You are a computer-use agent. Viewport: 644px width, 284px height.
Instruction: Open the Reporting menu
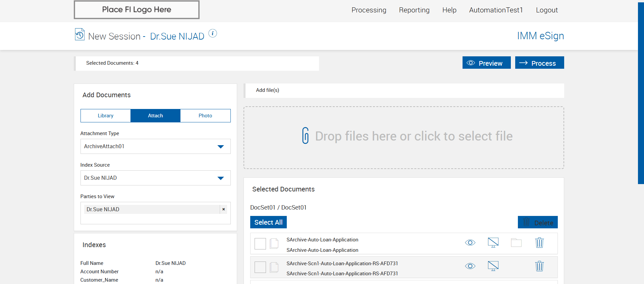(414, 10)
